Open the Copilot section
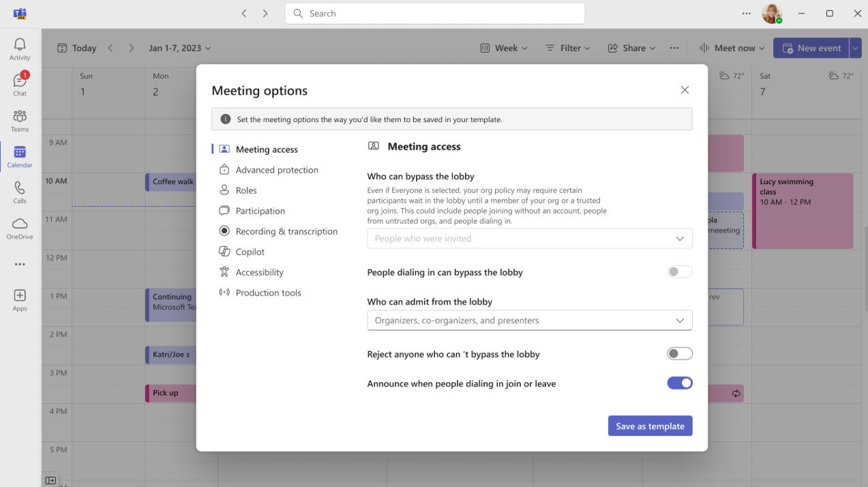 click(250, 252)
